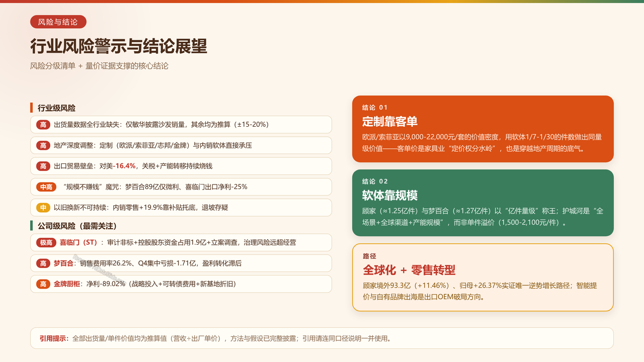Image resolution: width=644 pixels, height=362 pixels.
Task: Click the 高 badge beside 金牌厨柜
Action: 43,284
